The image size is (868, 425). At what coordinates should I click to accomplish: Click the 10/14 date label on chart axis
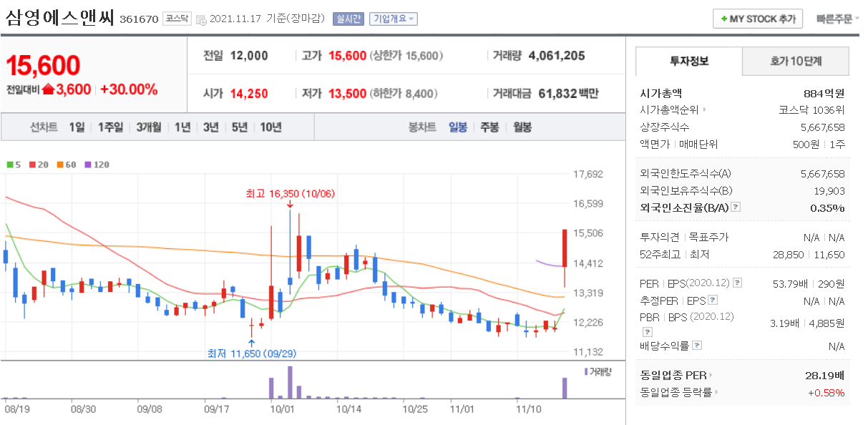click(x=348, y=409)
